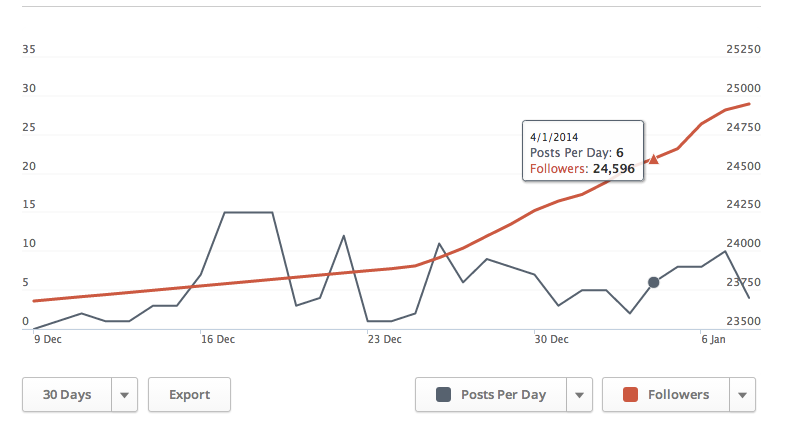Click the 16 Dec axis label
The height and width of the screenshot is (431, 801).
click(x=218, y=339)
